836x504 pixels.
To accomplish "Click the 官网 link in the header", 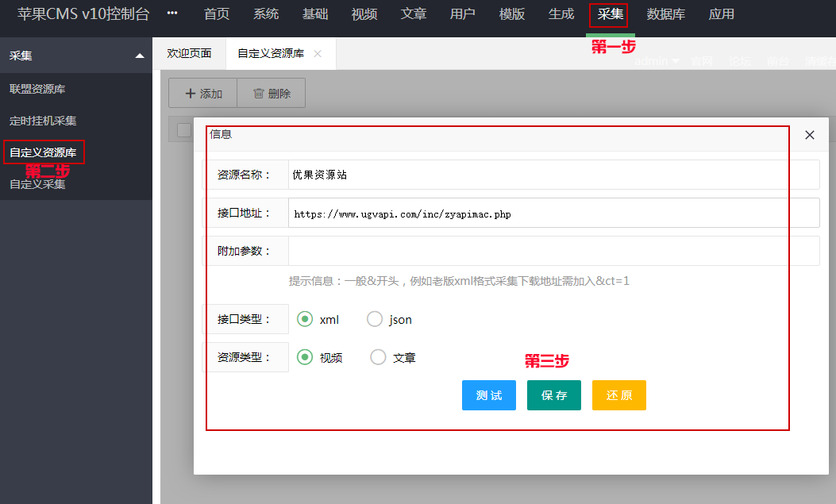I will pyautogui.click(x=702, y=61).
